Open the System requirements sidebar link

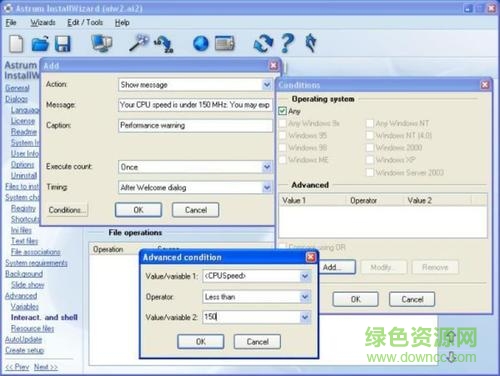click(36, 263)
